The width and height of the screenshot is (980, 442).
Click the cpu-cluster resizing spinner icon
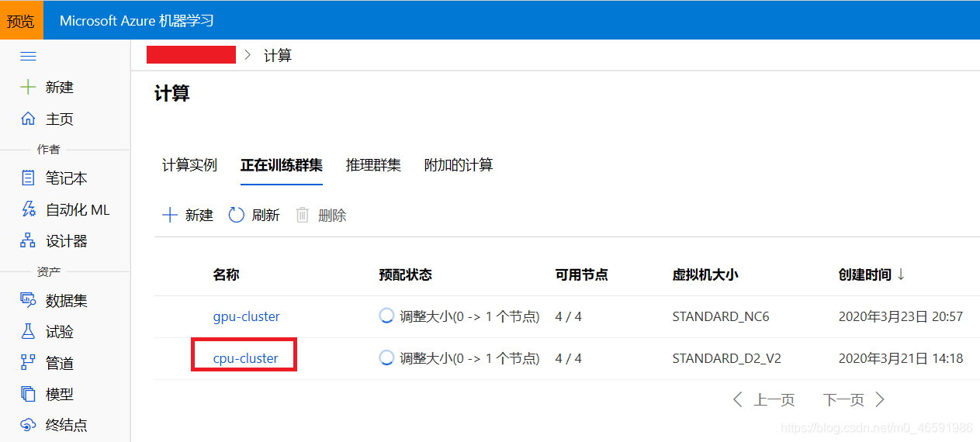(x=386, y=357)
